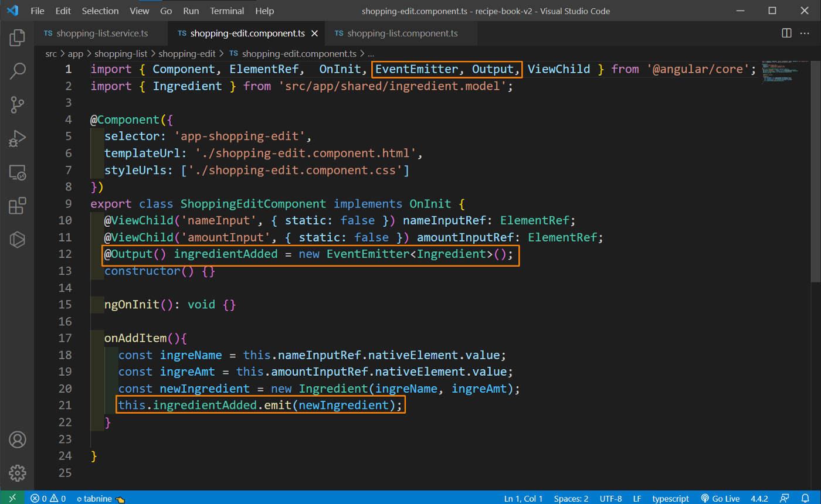Open the Terminal menu
The height and width of the screenshot is (504, 821).
[228, 11]
